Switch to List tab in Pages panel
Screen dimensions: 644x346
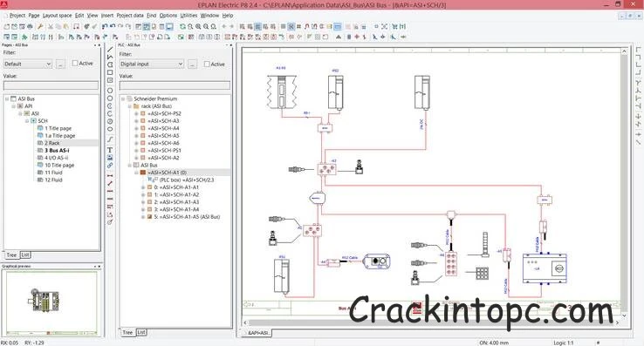(x=25, y=254)
